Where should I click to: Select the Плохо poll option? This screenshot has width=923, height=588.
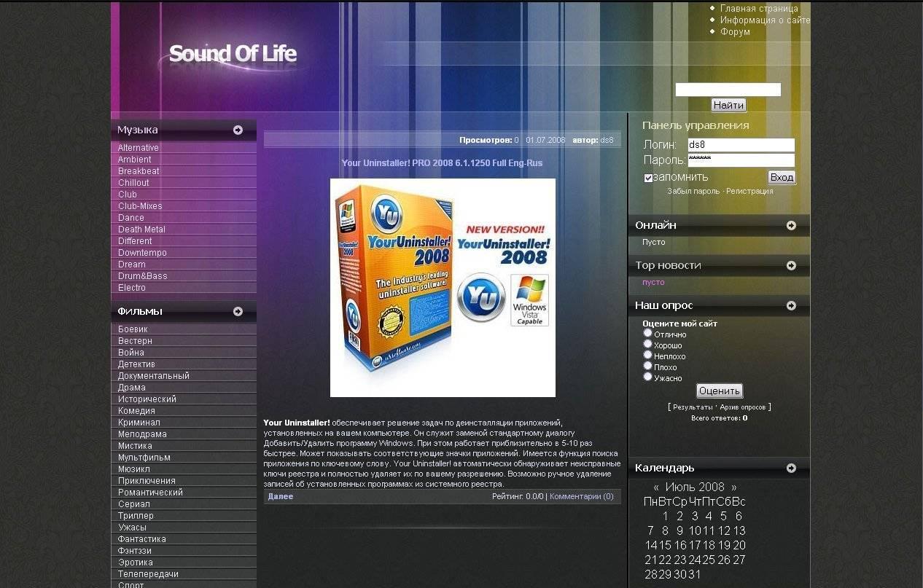click(647, 366)
